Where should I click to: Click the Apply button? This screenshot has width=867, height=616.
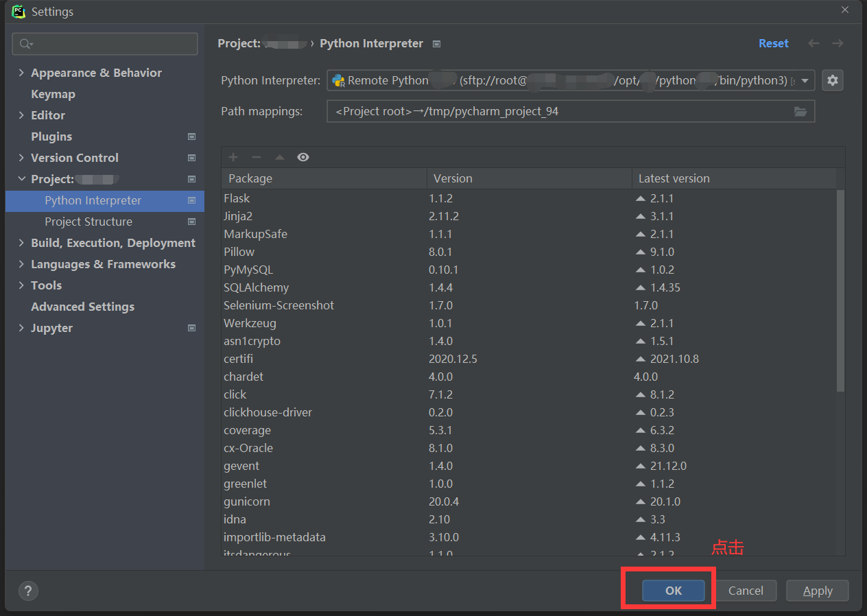(x=818, y=591)
